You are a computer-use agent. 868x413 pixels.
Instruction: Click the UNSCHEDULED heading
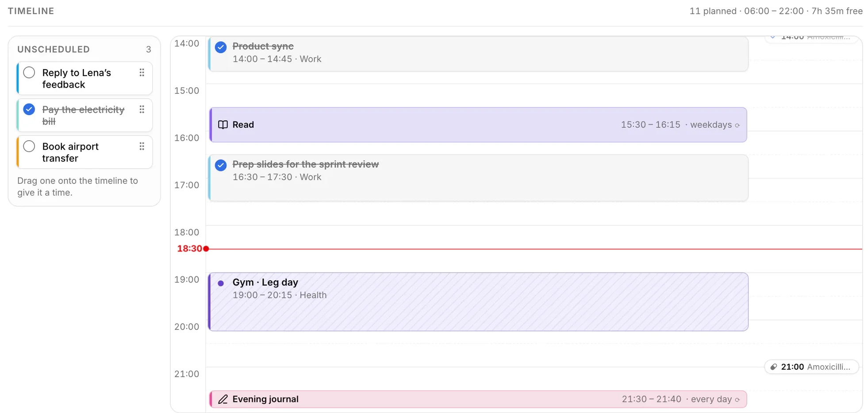[x=54, y=50]
